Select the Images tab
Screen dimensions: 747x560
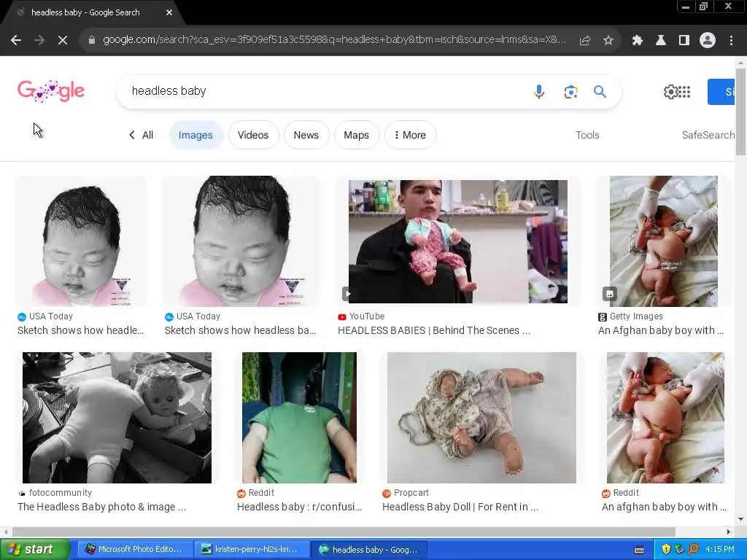[196, 135]
